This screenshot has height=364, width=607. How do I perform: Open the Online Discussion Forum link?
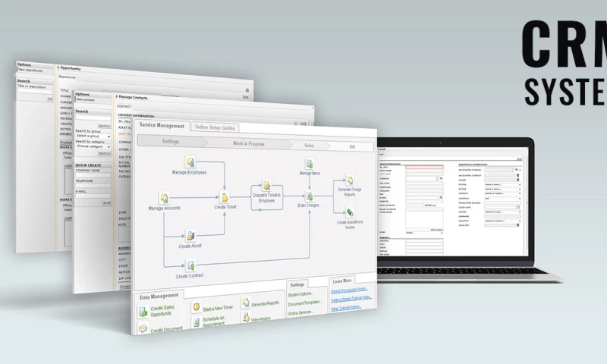(x=349, y=290)
